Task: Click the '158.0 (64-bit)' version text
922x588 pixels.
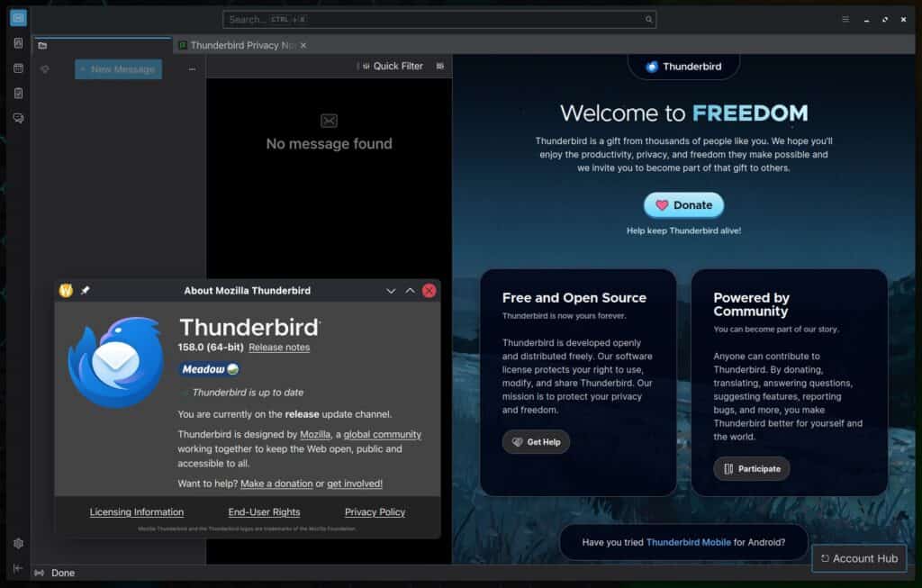Action: (x=211, y=348)
